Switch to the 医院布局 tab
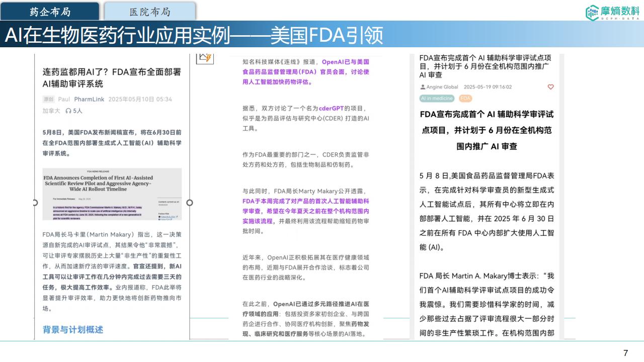 pos(150,11)
